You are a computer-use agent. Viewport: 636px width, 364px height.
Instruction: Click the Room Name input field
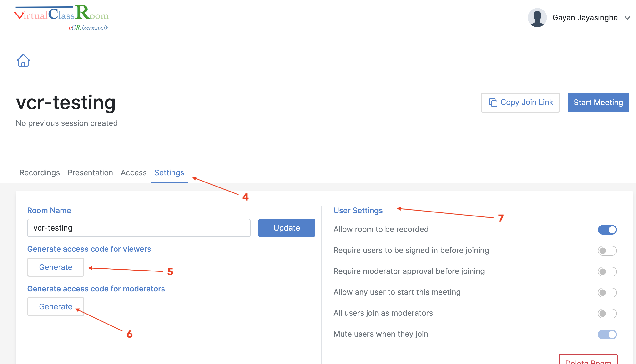pos(139,228)
